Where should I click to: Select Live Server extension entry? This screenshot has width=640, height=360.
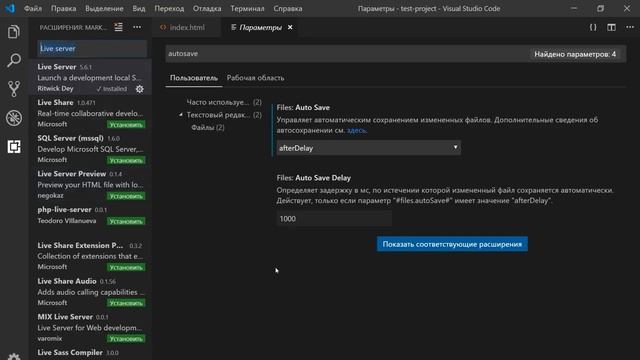coord(91,78)
